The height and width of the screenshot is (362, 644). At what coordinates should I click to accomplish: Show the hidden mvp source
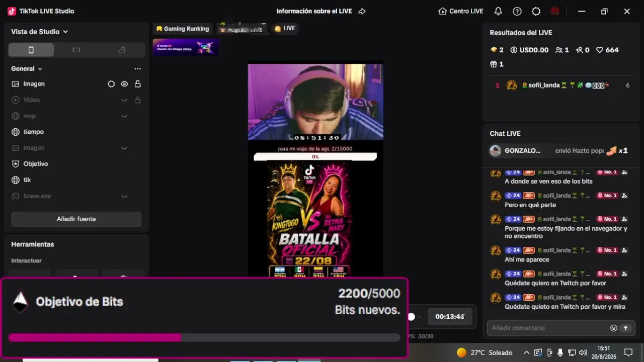pyautogui.click(x=124, y=116)
